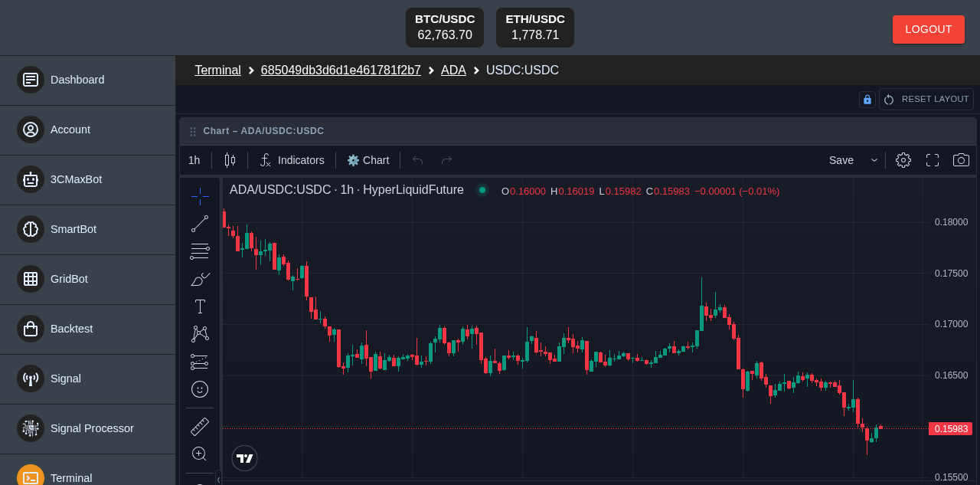
Task: Select the crosshair cursor tool
Action: click(x=200, y=196)
